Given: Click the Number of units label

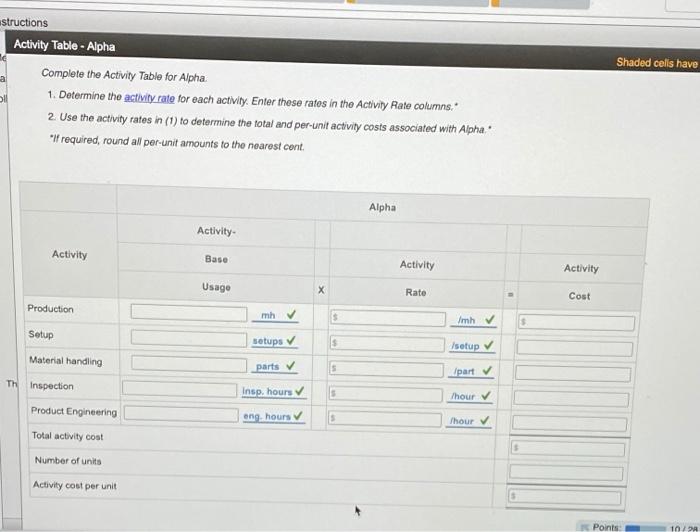Looking at the screenshot, I should coord(68,461).
